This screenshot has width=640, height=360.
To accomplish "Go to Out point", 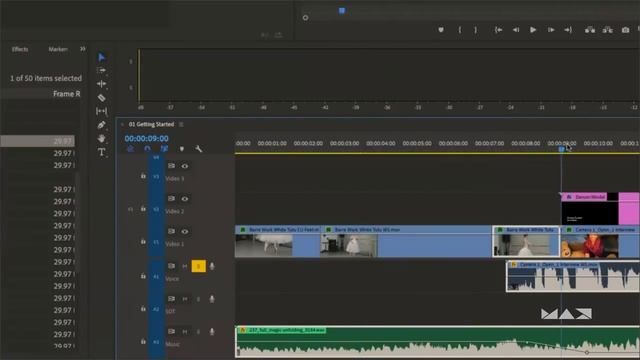I will point(568,30).
